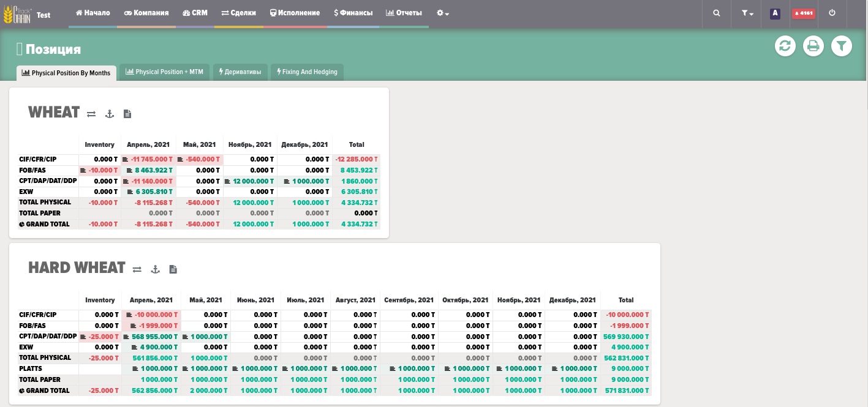
Task: Click the power logout icon
Action: coord(832,13)
